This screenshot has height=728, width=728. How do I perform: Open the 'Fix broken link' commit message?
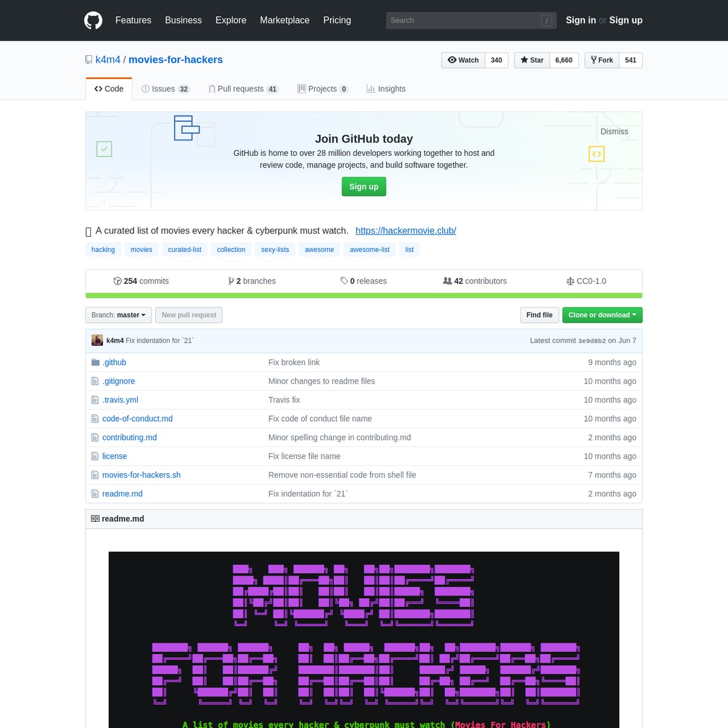pyautogui.click(x=294, y=362)
